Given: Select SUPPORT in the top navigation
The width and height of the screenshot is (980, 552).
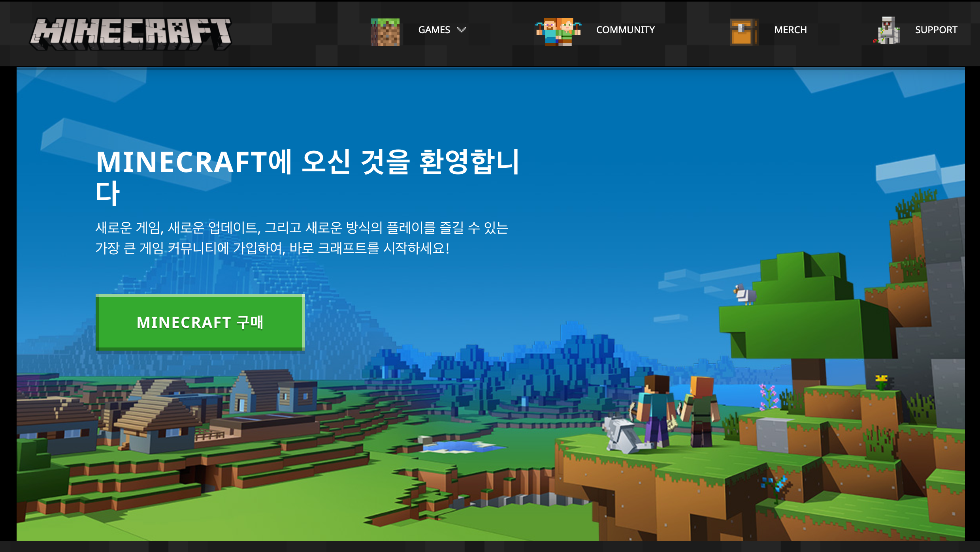Looking at the screenshot, I should point(936,30).
